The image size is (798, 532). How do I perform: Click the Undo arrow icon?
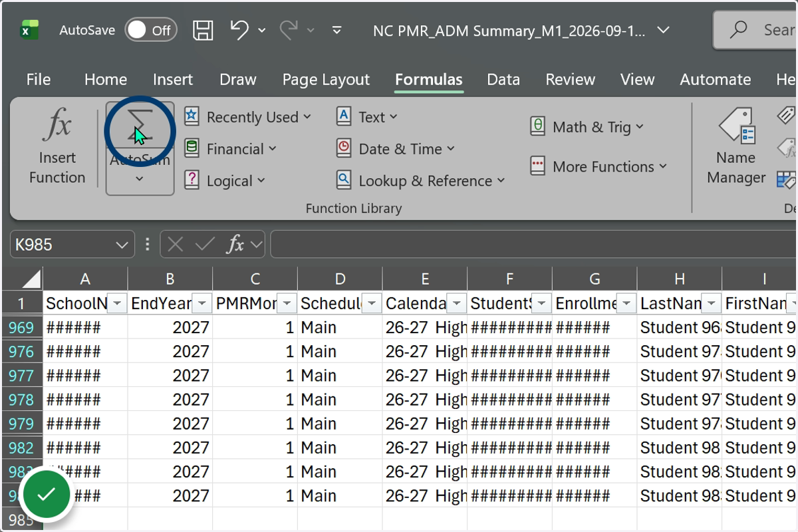(x=239, y=30)
